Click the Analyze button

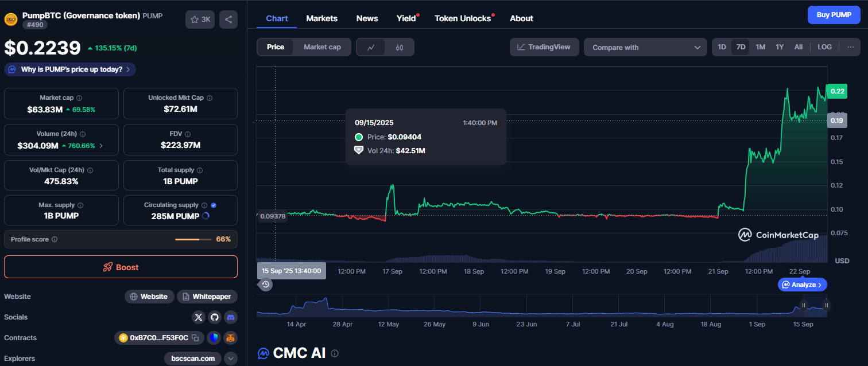pos(803,285)
